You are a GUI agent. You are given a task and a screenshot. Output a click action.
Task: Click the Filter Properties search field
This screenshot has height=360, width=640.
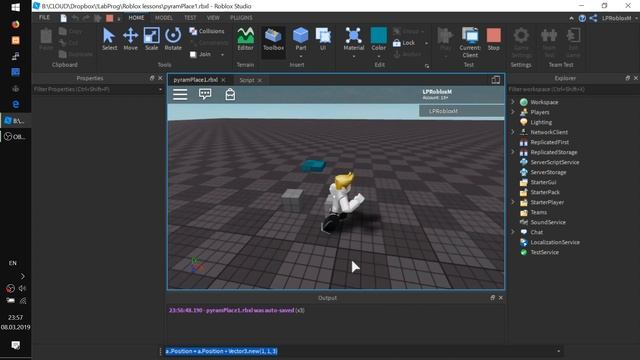[x=97, y=89]
